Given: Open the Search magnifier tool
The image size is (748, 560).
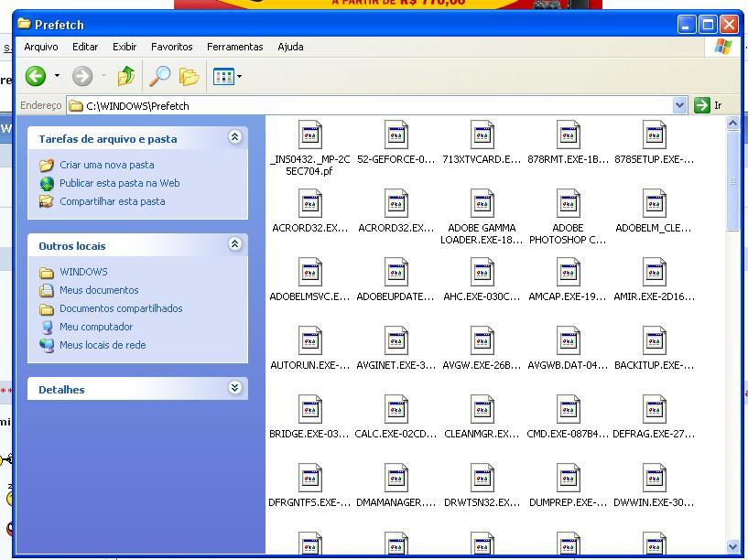Looking at the screenshot, I should click(160, 76).
